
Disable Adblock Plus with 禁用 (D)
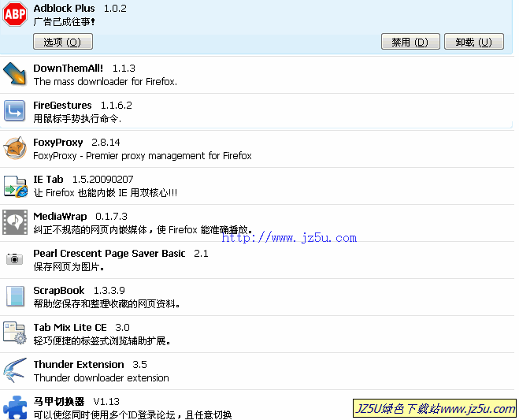410,42
